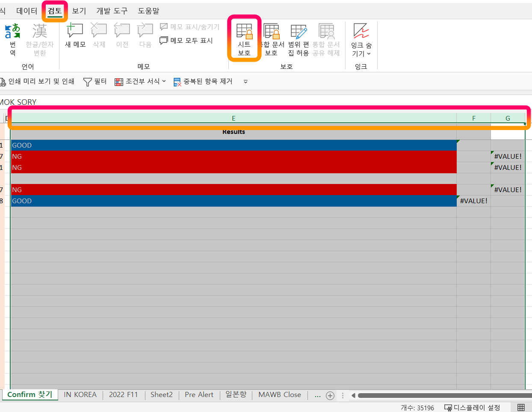532x412 pixels.
Task: Add a new comment with 새 메모
Action: (x=75, y=36)
